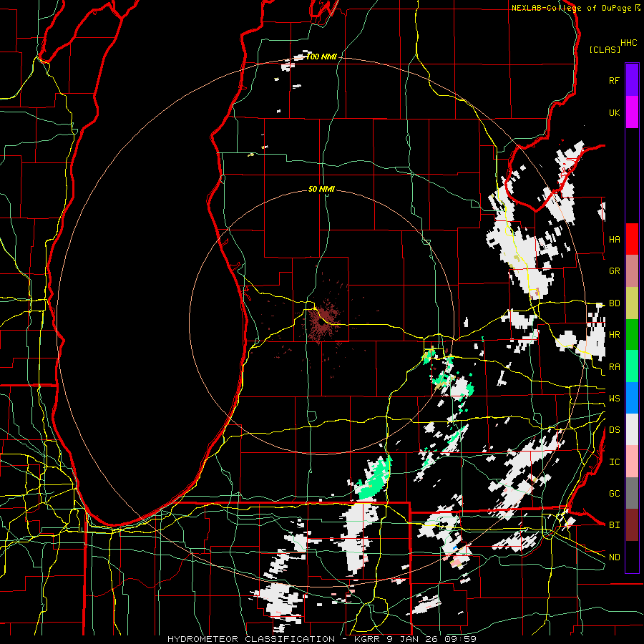The image size is (644, 644).
Task: Click the blue WS legend color swatch
Action: (632, 398)
